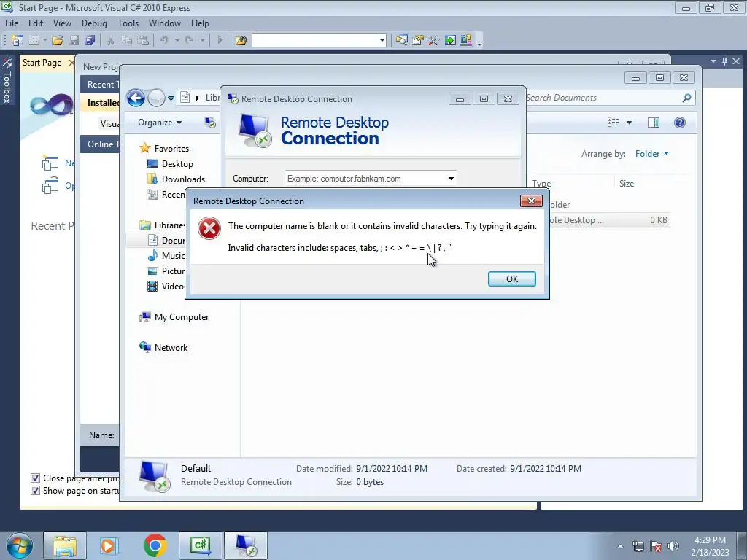Open Windows Explorer from the taskbar
This screenshot has height=560, width=747.
[x=65, y=545]
